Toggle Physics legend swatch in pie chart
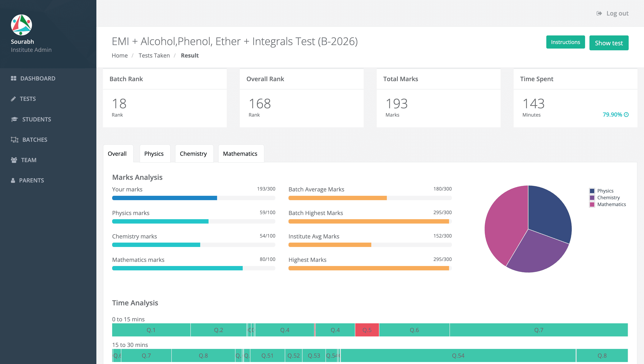 pyautogui.click(x=592, y=191)
